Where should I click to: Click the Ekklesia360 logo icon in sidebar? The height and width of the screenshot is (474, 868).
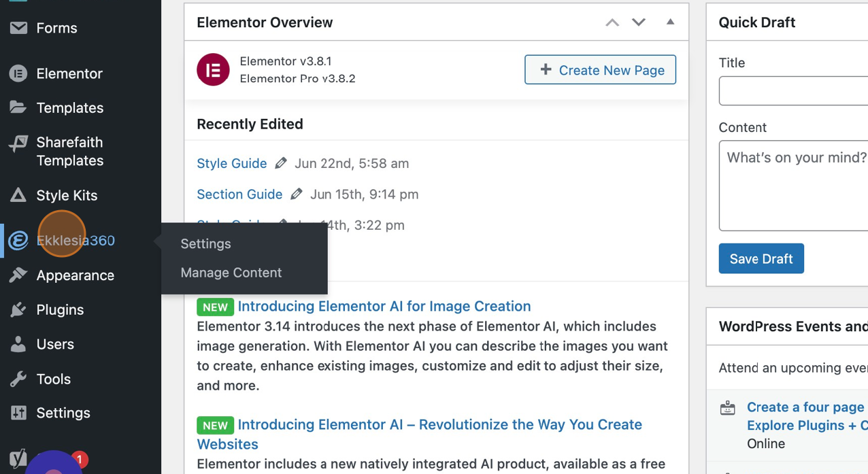point(18,240)
